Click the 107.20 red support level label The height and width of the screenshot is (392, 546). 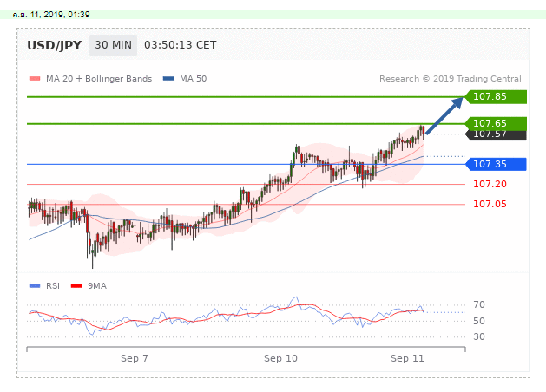click(490, 184)
